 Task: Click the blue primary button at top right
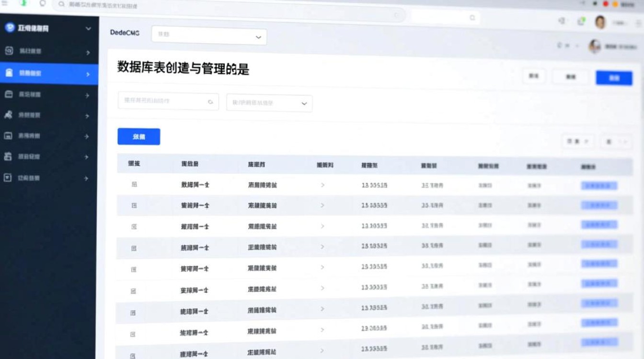click(615, 78)
